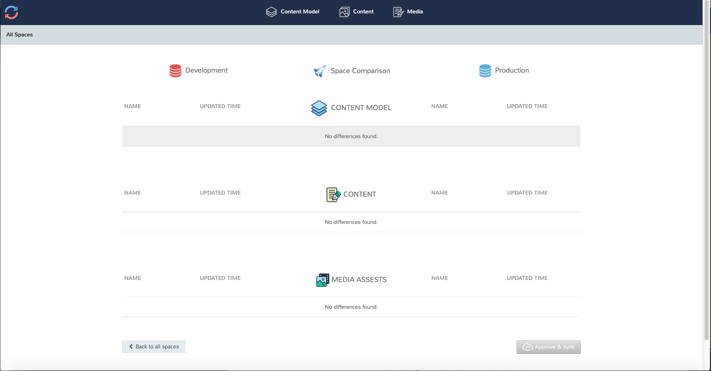Click the Approve & Sync button
Screen dimensions: 711x371
click(548, 347)
